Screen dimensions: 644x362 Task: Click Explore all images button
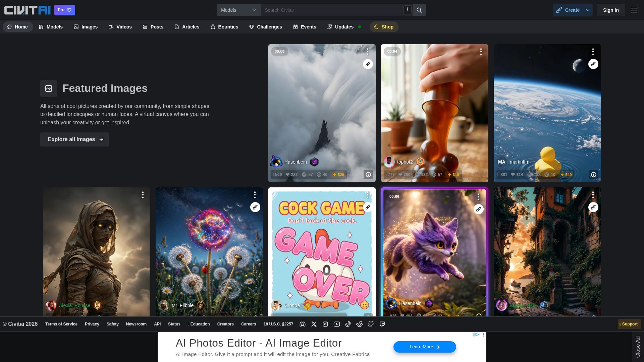coord(74,139)
